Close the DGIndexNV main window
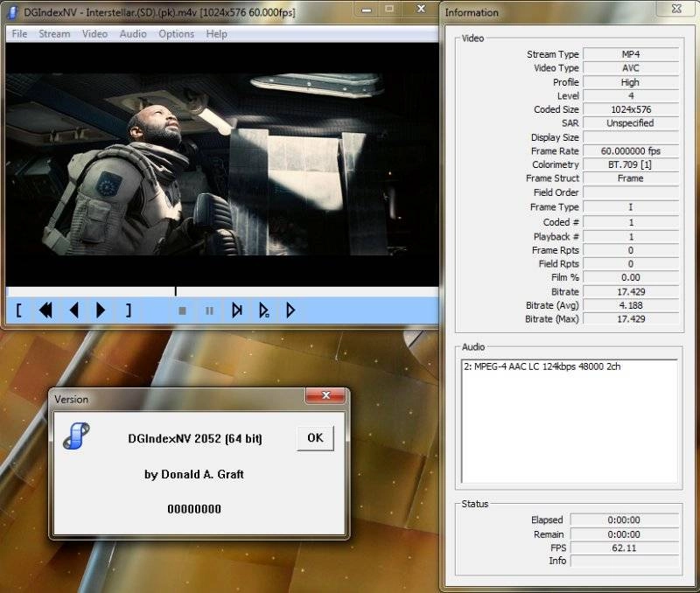 421,9
